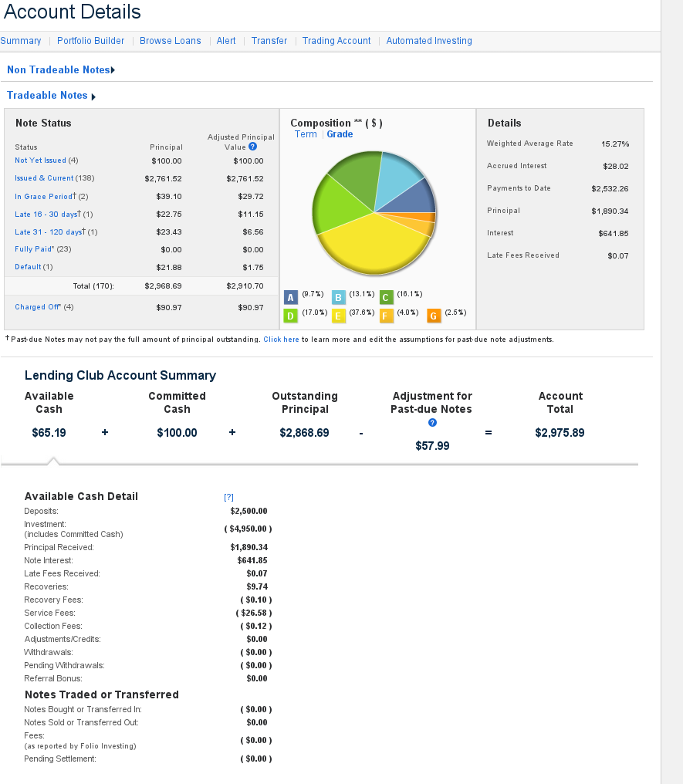Click grade E legend swatch
This screenshot has height=784, width=683.
[339, 316]
